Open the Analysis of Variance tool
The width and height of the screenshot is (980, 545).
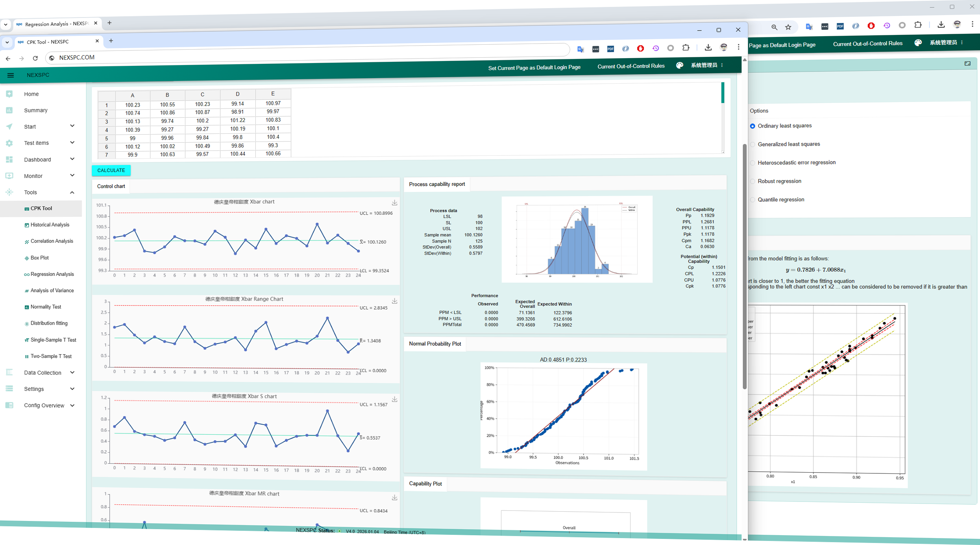(x=52, y=290)
